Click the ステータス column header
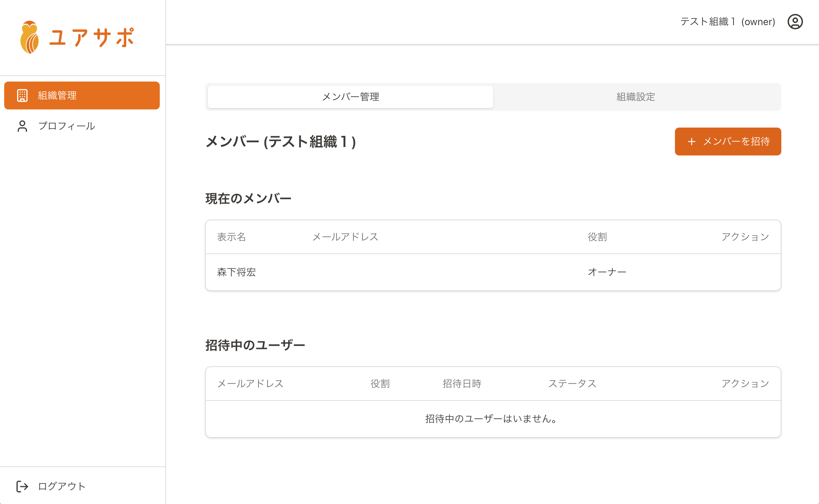819x504 pixels. tap(572, 384)
